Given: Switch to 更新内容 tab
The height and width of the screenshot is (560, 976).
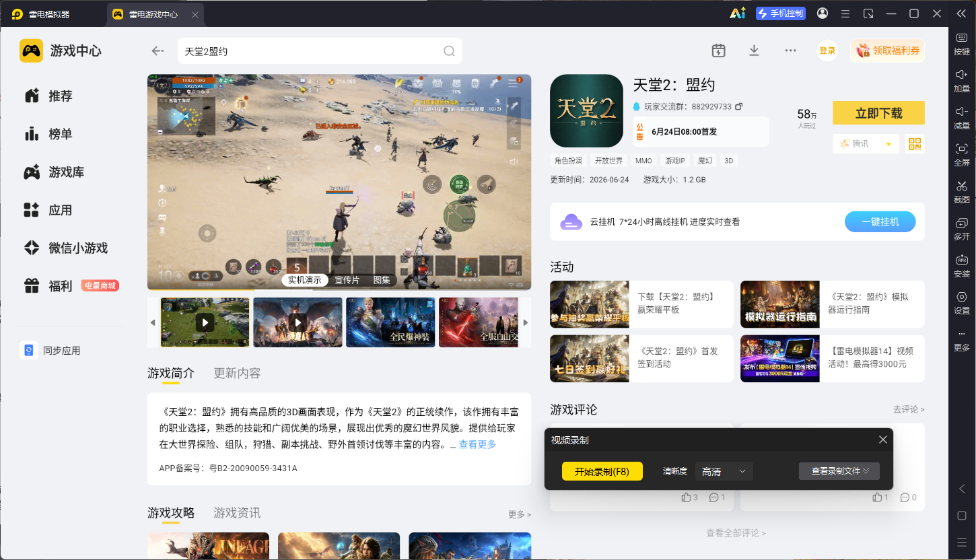Looking at the screenshot, I should tap(237, 373).
